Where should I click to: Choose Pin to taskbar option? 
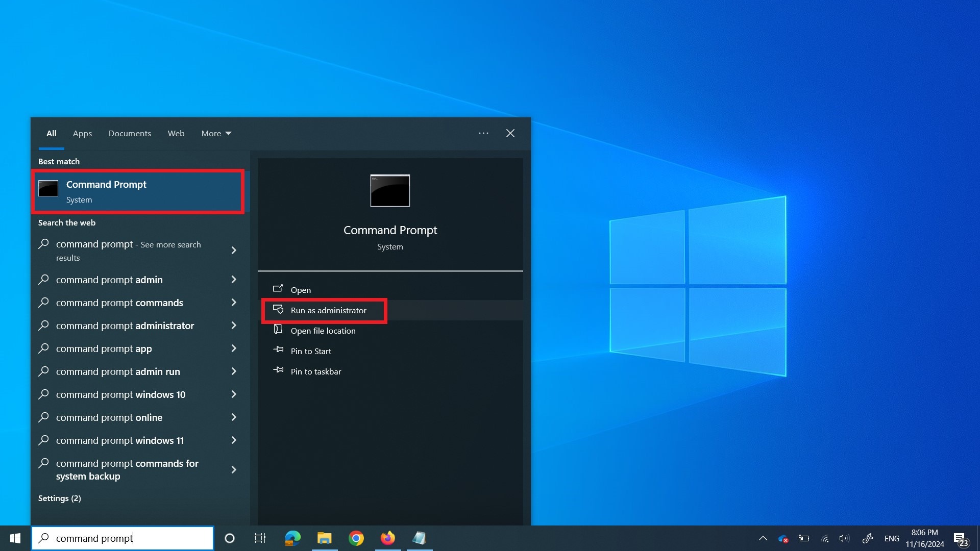(315, 372)
